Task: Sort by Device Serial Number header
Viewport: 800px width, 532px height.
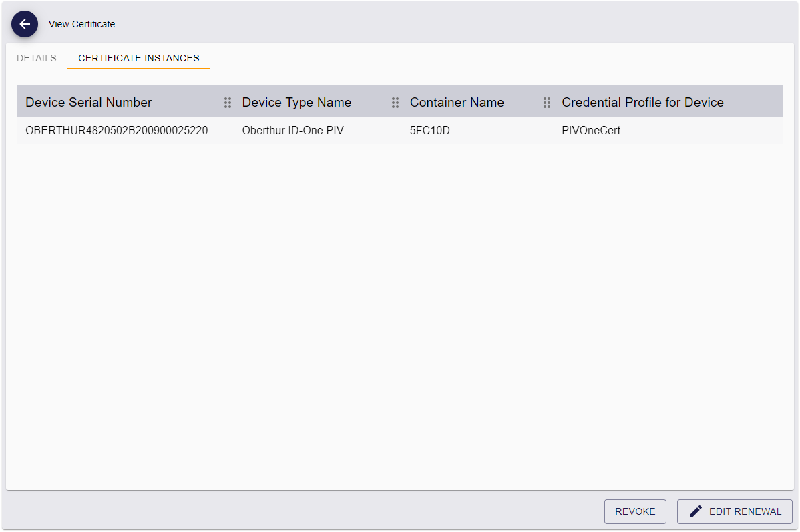Action: (89, 103)
